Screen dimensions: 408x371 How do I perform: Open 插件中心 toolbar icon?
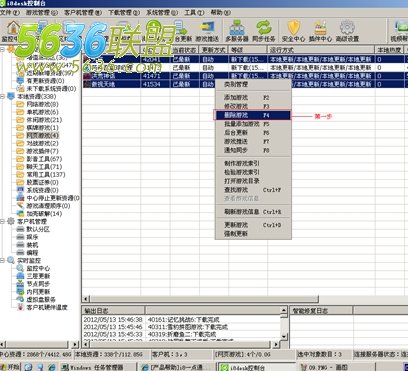(x=320, y=31)
